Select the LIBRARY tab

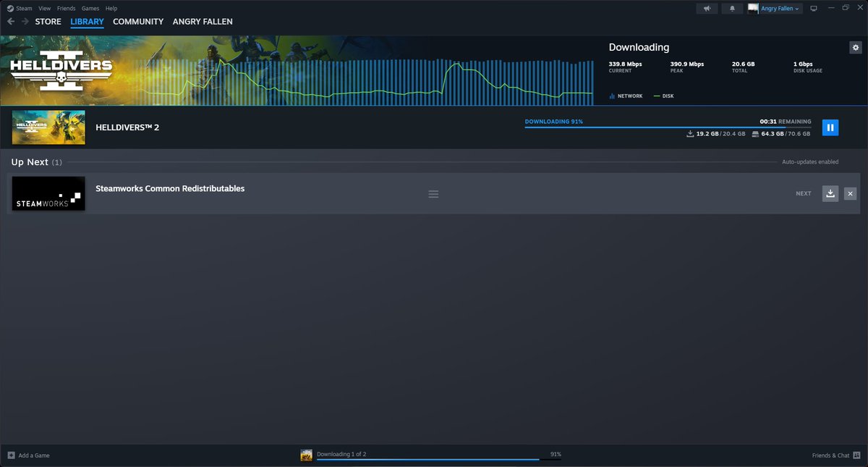(88, 22)
